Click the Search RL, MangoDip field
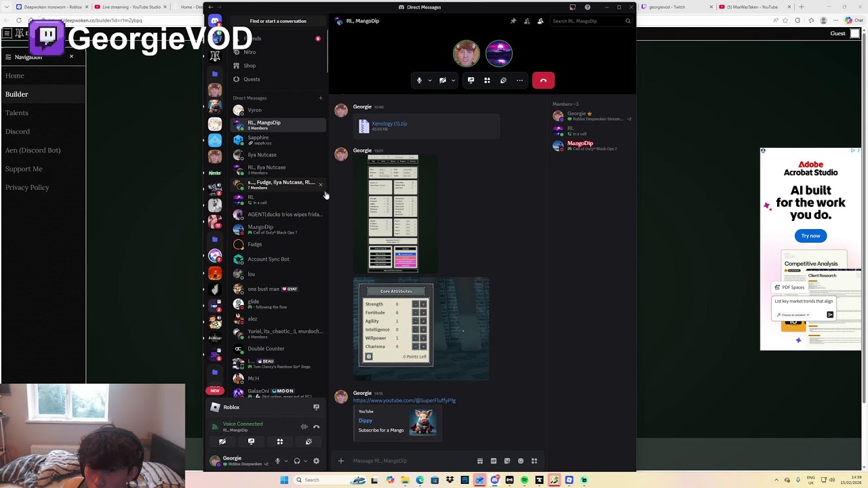This screenshot has height=488, width=868. [x=591, y=21]
